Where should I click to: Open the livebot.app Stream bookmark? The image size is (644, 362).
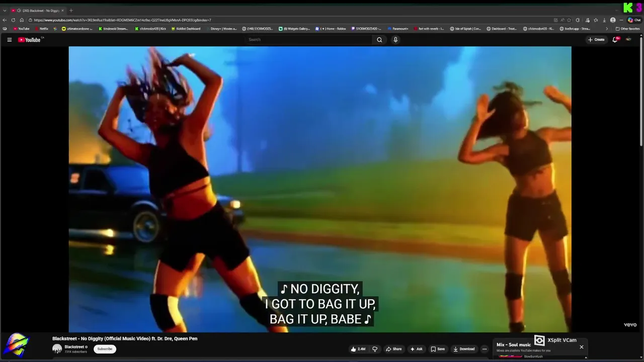click(x=575, y=29)
